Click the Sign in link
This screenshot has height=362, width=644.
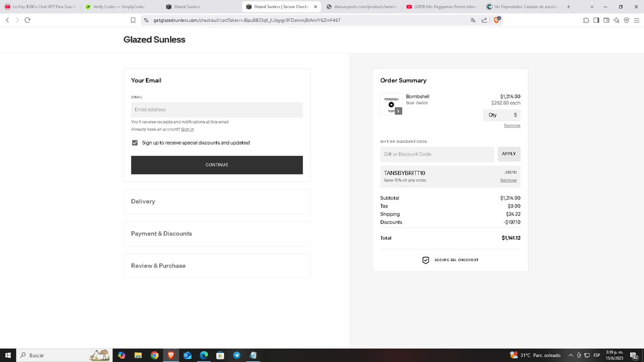187,129
